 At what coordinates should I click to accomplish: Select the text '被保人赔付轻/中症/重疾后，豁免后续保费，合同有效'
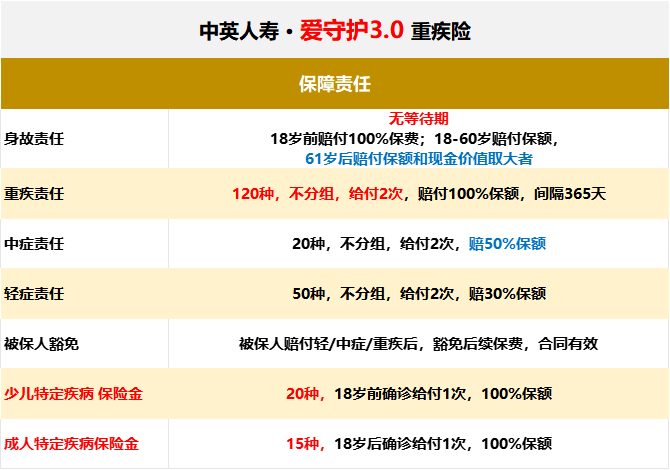(418, 344)
